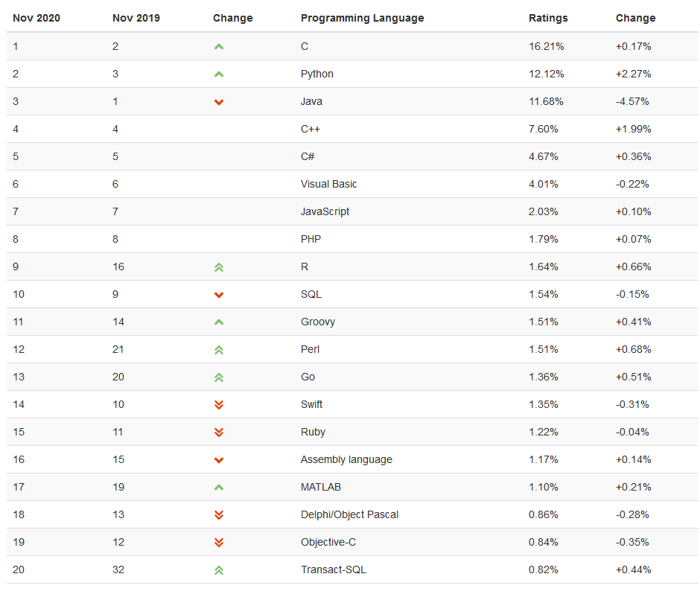Select the Visual Basic language name
The height and width of the screenshot is (600, 700).
coord(328,184)
